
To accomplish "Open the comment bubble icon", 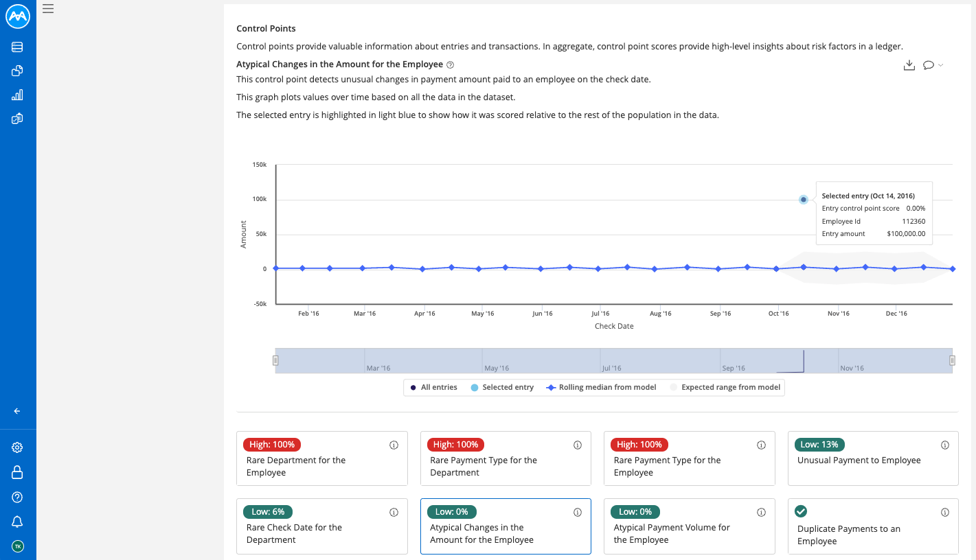I will point(928,65).
